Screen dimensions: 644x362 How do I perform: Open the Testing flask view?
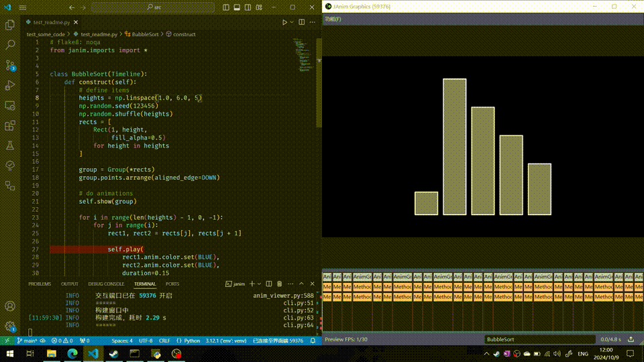click(x=10, y=145)
